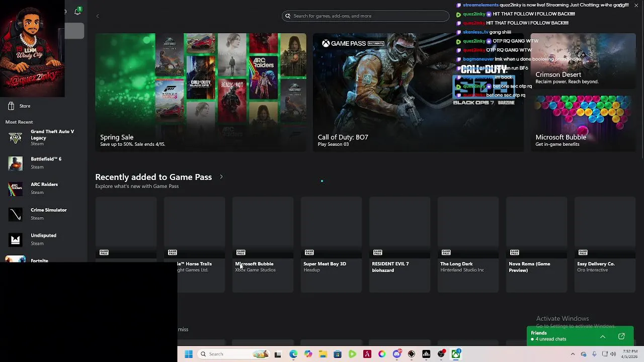Open the green play-arrow app on the taskbar
Screen dimensions: 644x362
click(x=352, y=354)
